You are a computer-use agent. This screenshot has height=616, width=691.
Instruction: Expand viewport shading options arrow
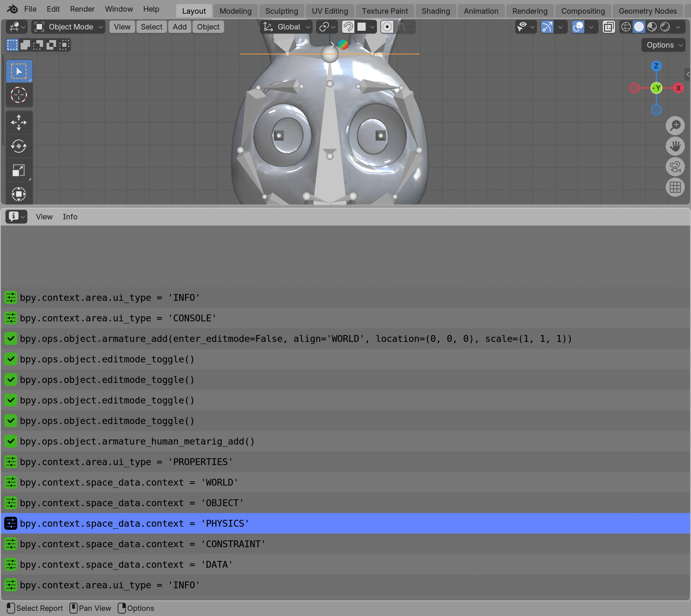tap(678, 27)
